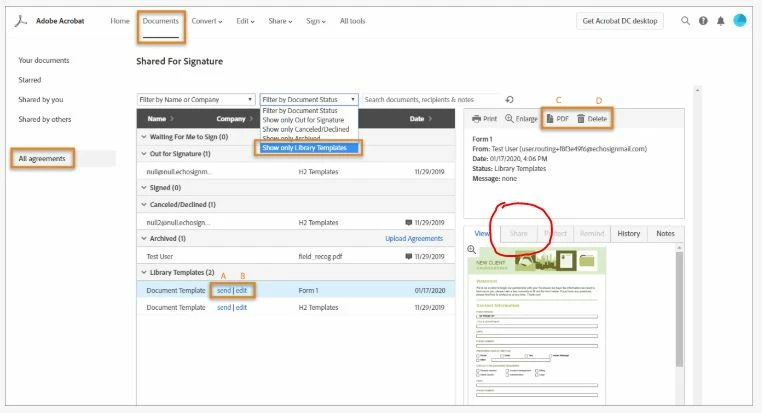Go to the Home tab
The image size is (762, 413).
tap(120, 21)
